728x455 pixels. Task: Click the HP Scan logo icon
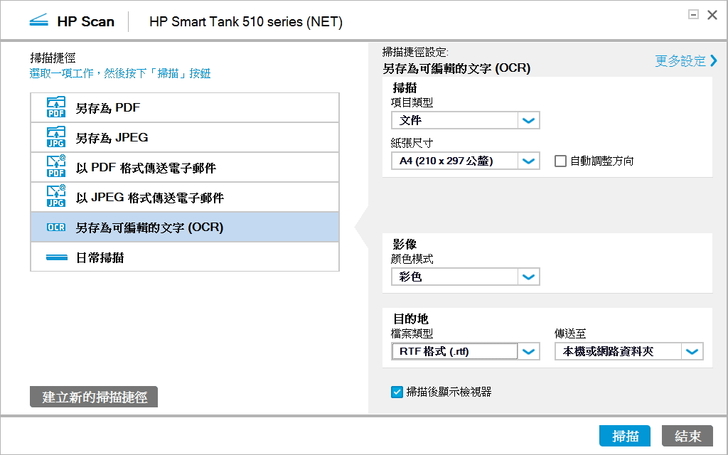(x=38, y=20)
